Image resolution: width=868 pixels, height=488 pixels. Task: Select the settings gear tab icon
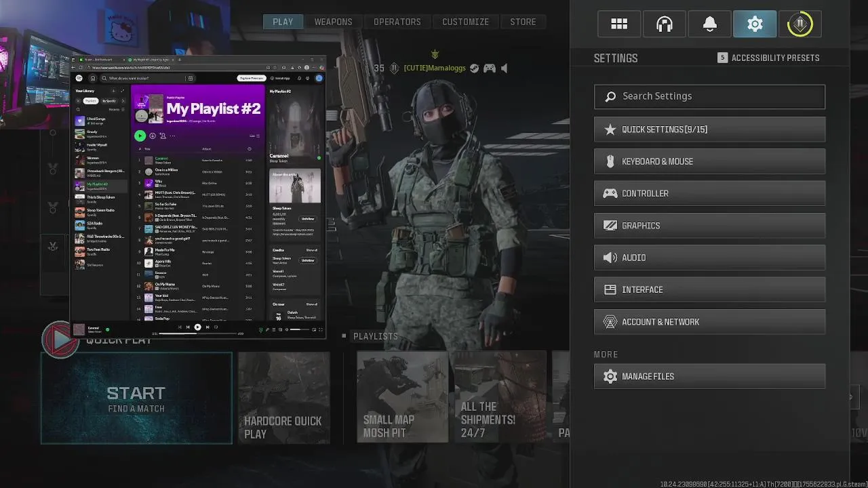[x=755, y=24]
